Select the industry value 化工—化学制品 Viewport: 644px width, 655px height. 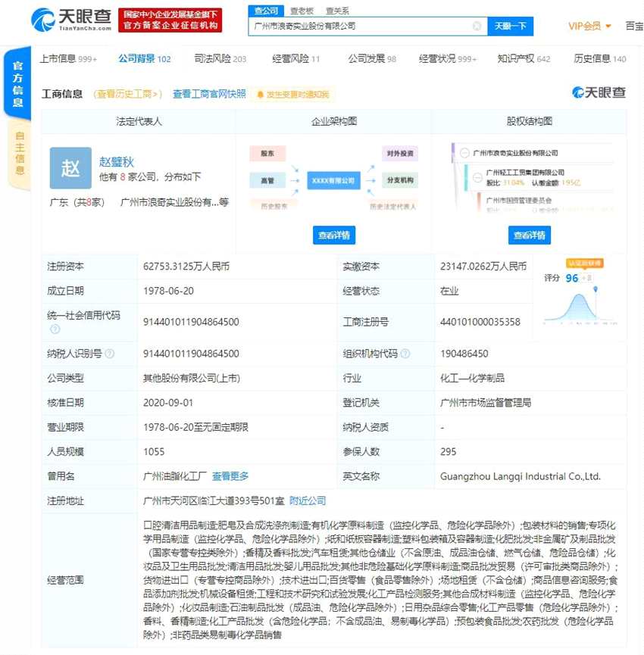[x=472, y=379]
